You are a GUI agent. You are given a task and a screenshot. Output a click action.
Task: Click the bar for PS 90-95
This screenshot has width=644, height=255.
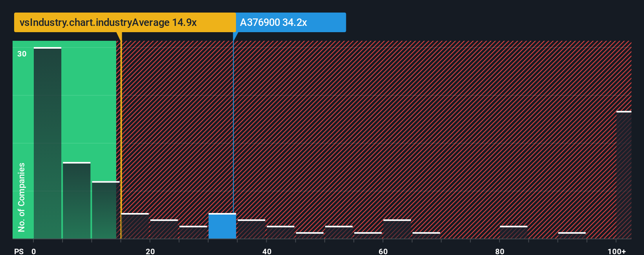(572, 235)
